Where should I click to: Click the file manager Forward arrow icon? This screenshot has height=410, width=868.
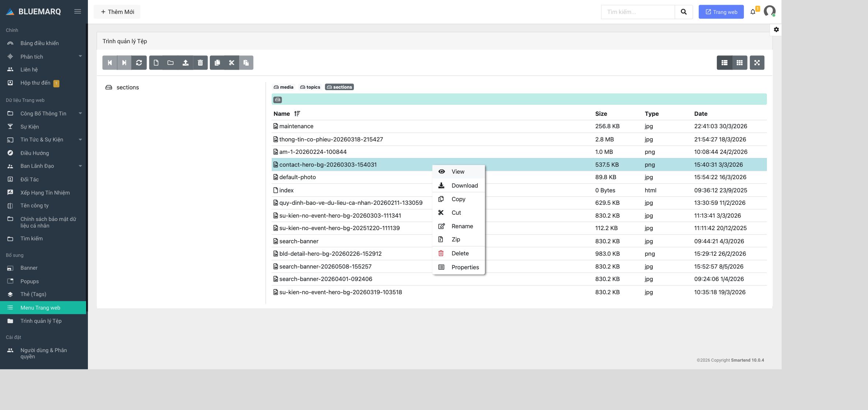pyautogui.click(x=125, y=63)
